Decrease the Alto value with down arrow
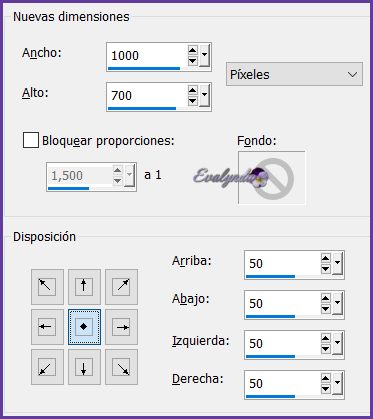This screenshot has width=373, height=419. [193, 101]
